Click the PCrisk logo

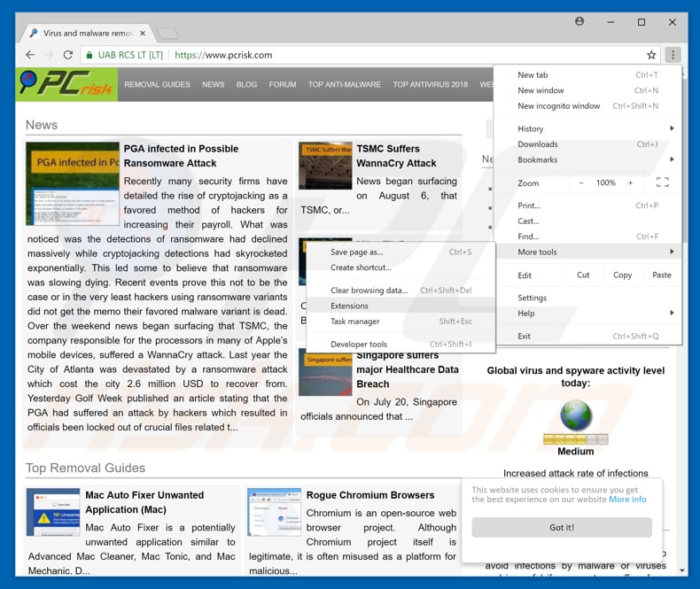pos(66,84)
